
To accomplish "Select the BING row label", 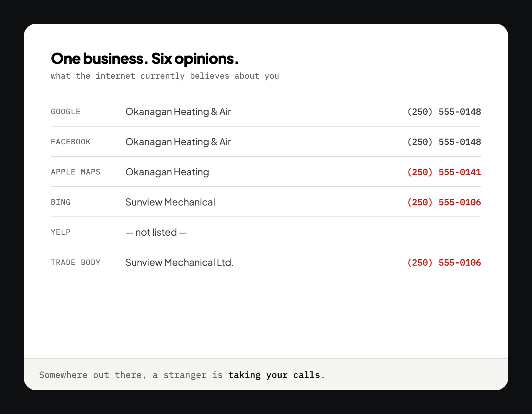I will [61, 202].
